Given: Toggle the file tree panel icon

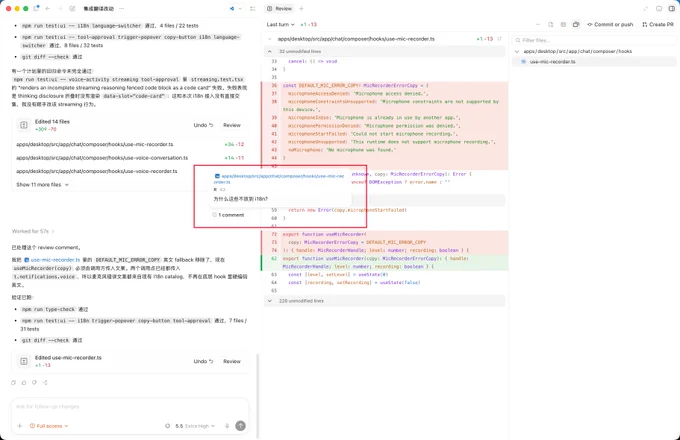Looking at the screenshot, I should (x=576, y=24).
